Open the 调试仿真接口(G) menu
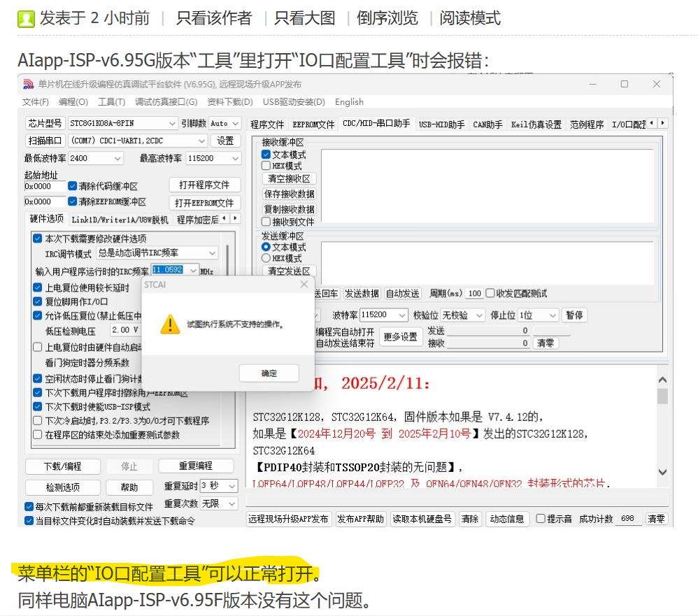Screen dimensions: 698x616 166,102
